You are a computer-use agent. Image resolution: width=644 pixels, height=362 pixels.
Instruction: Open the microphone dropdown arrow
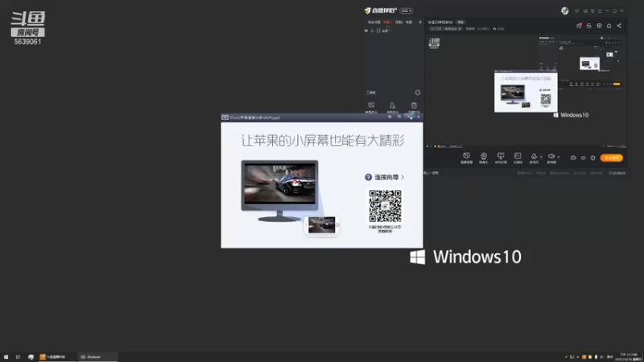pyautogui.click(x=541, y=157)
